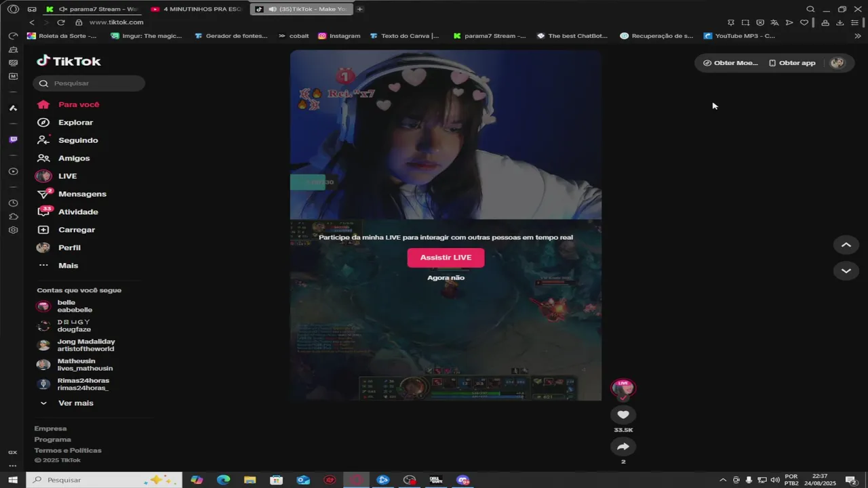
Task: Dismiss the prompt with Agora não
Action: point(446,278)
